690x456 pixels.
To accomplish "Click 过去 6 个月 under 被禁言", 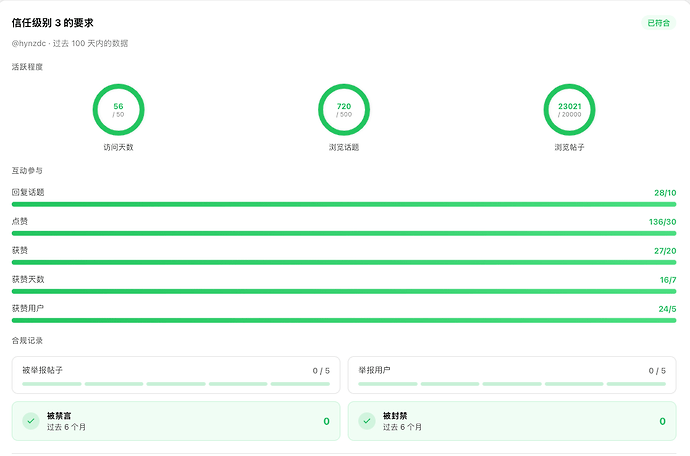I will pyautogui.click(x=66, y=427).
